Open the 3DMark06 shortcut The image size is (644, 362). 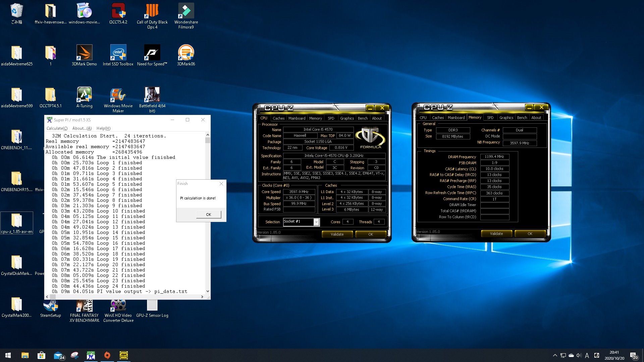(x=186, y=55)
